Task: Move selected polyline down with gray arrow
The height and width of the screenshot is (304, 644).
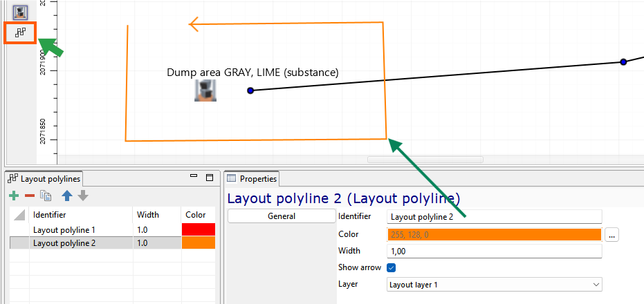Action: point(83,196)
